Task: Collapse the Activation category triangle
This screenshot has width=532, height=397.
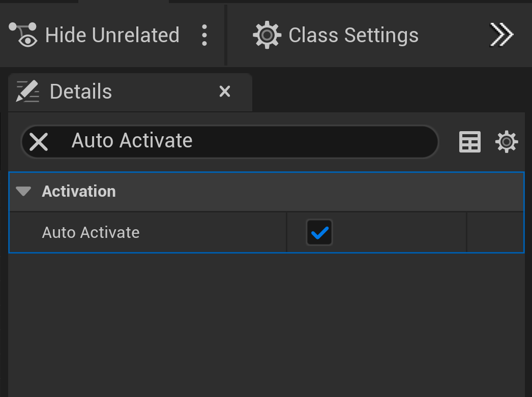Action: click(x=23, y=191)
